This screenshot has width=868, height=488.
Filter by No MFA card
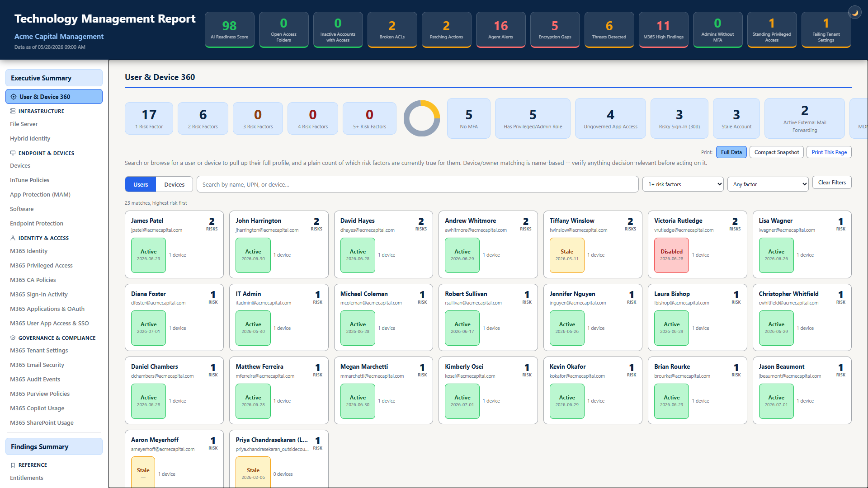pos(469,118)
